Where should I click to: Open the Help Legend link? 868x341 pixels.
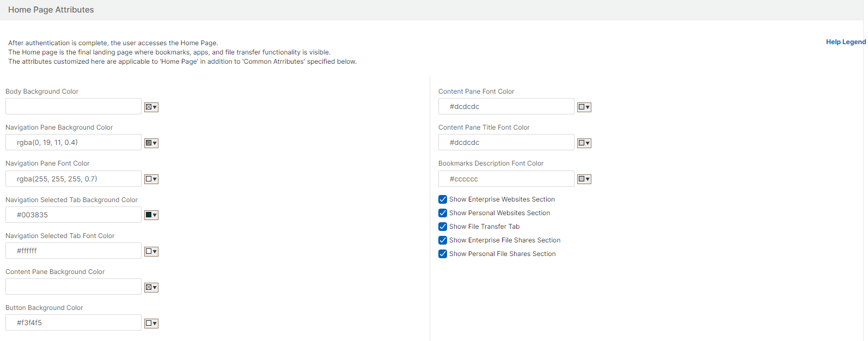coord(846,42)
